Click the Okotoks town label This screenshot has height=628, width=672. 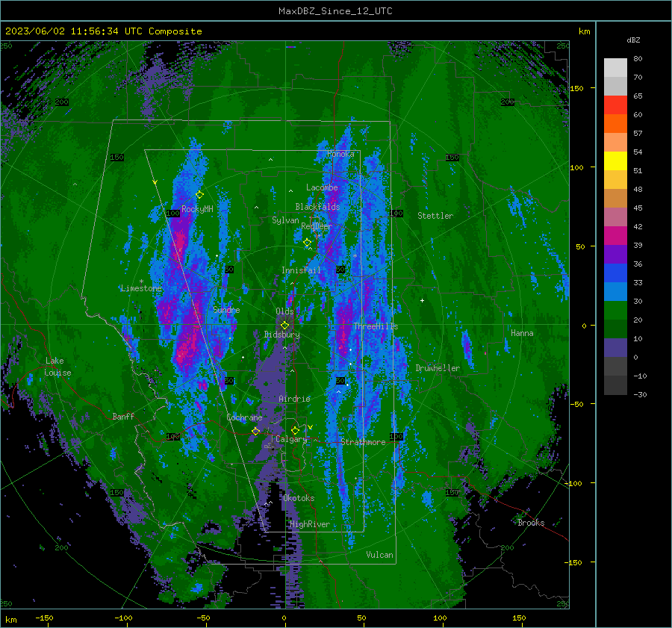299,498
